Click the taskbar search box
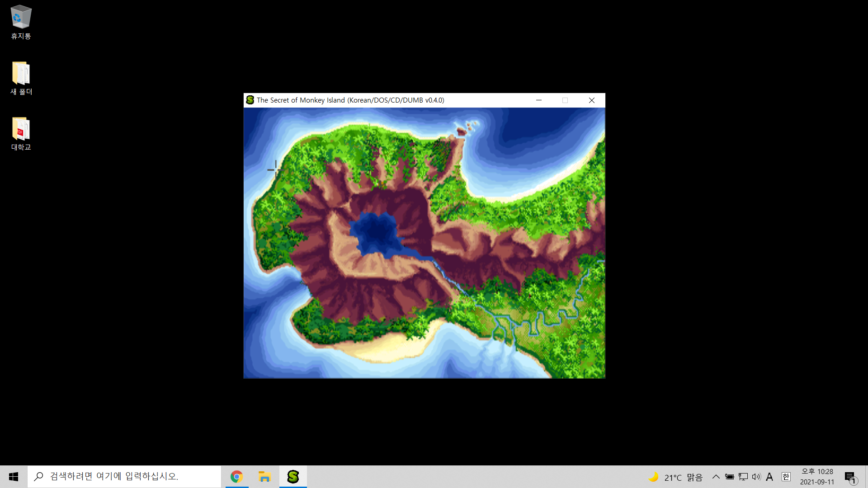This screenshot has width=868, height=488. pyautogui.click(x=124, y=477)
